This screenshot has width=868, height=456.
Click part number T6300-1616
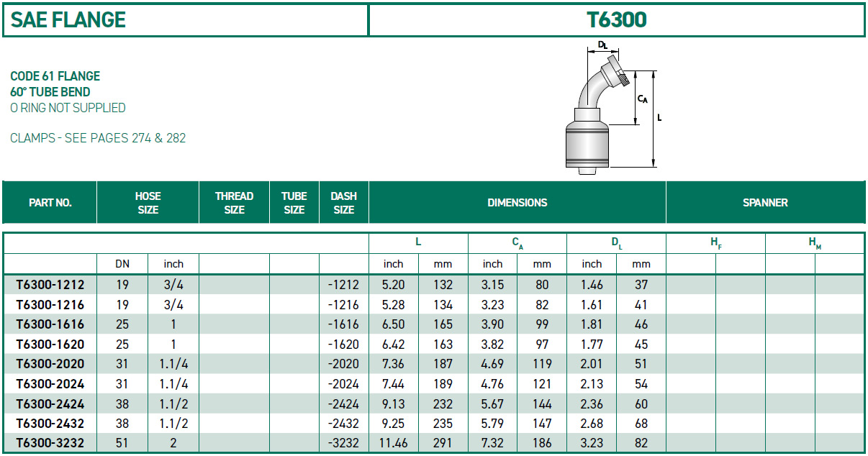[50, 324]
